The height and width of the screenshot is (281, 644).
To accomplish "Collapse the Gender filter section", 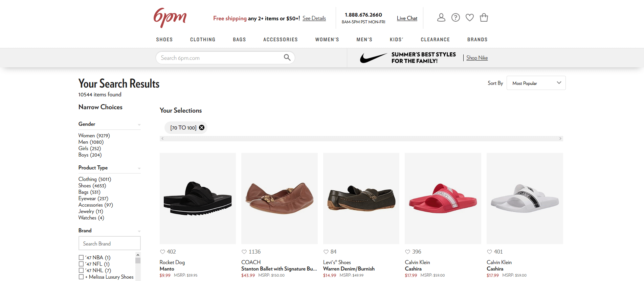I will pyautogui.click(x=139, y=125).
